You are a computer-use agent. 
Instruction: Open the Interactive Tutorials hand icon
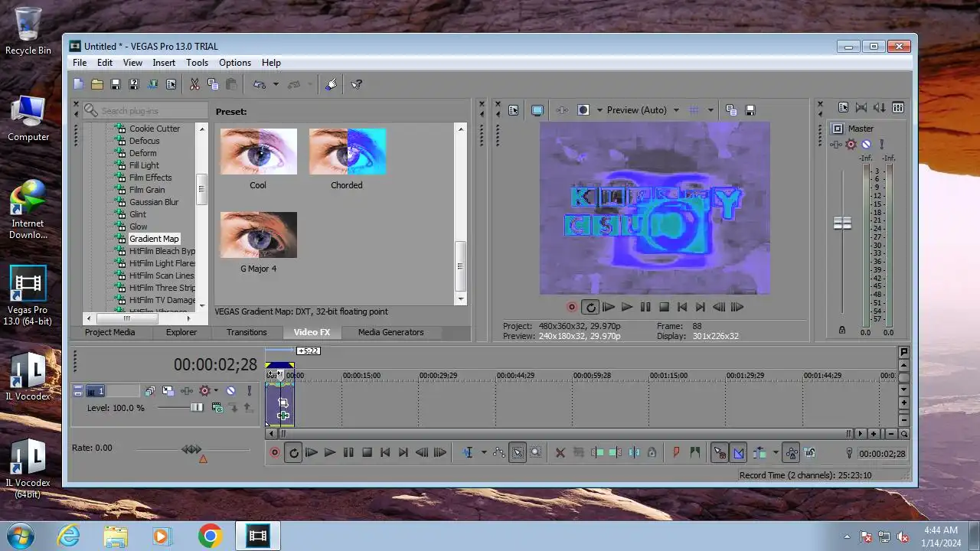(x=331, y=85)
